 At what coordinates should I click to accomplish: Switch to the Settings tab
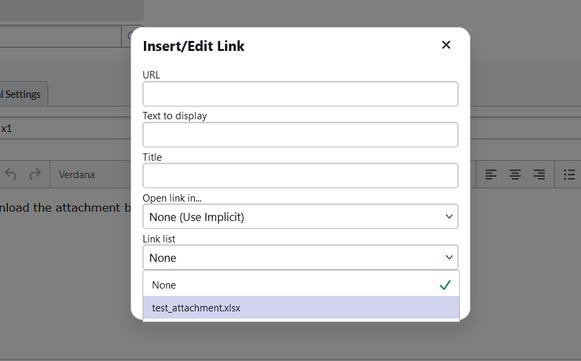[23, 94]
